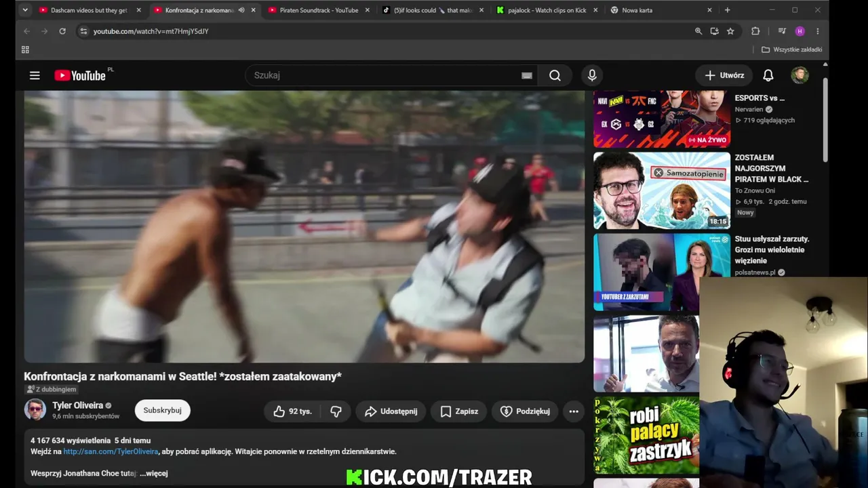This screenshot has width=868, height=488.
Task: Open Tyler Oliveira channel avatar
Action: (35, 410)
